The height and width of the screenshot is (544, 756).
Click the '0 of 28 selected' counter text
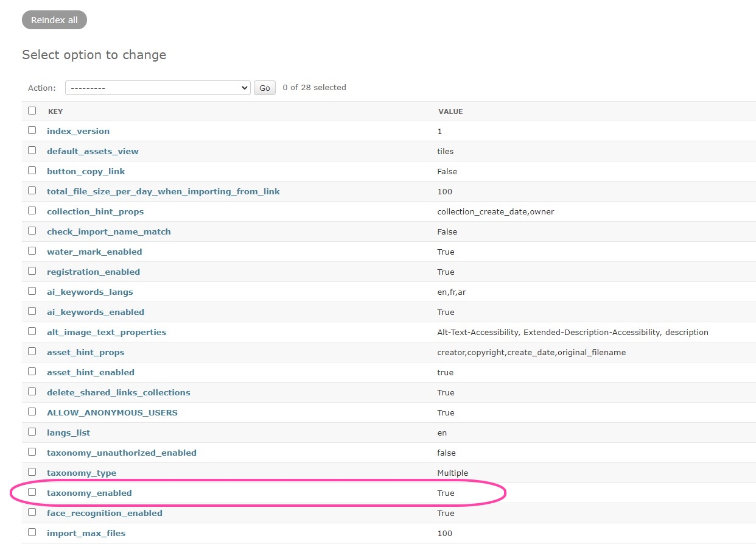314,87
